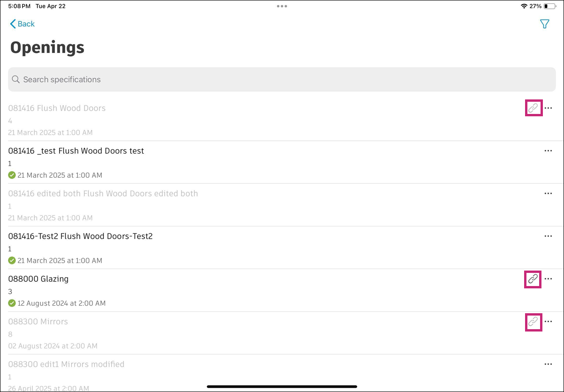
Task: Tap link icon on 088000 Glazing row
Action: [533, 279]
